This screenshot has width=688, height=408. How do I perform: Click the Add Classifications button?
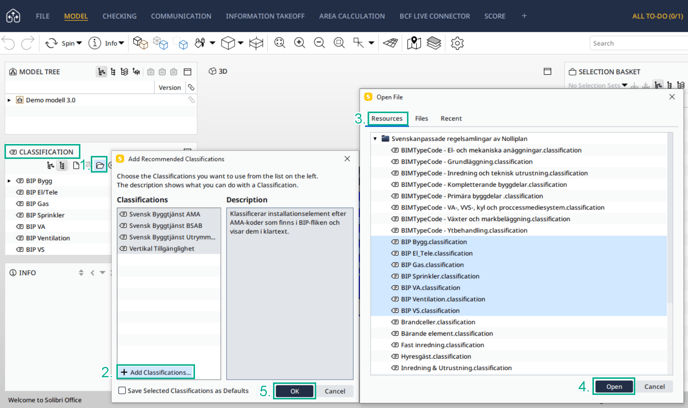(156, 372)
